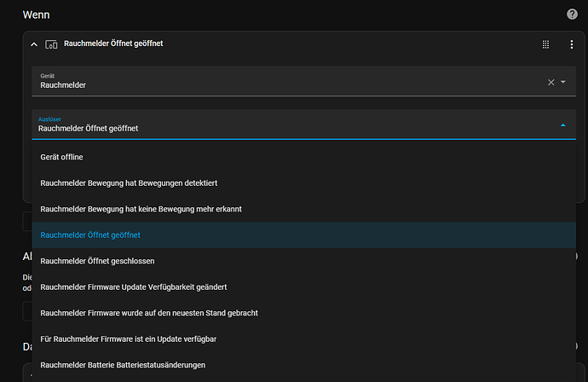Select Für Rauchmelder Firmware ist ein Update verfügbar
This screenshot has width=588, height=382.
(x=303, y=339)
